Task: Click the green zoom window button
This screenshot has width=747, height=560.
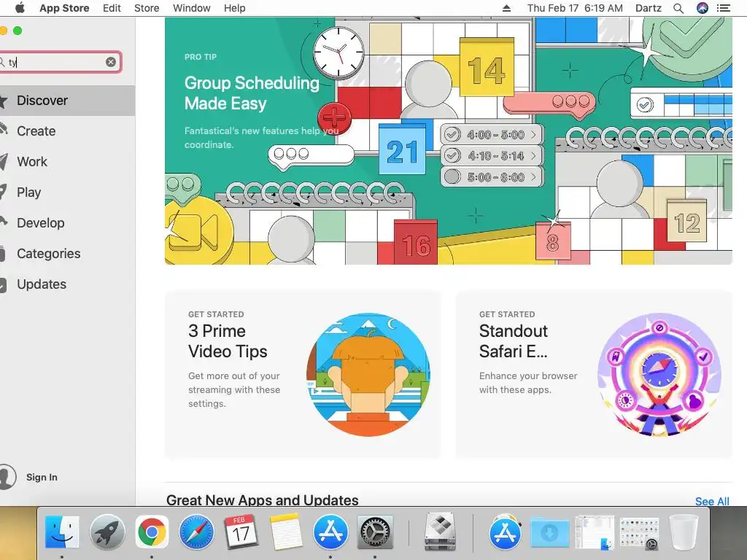Action: click(x=18, y=31)
